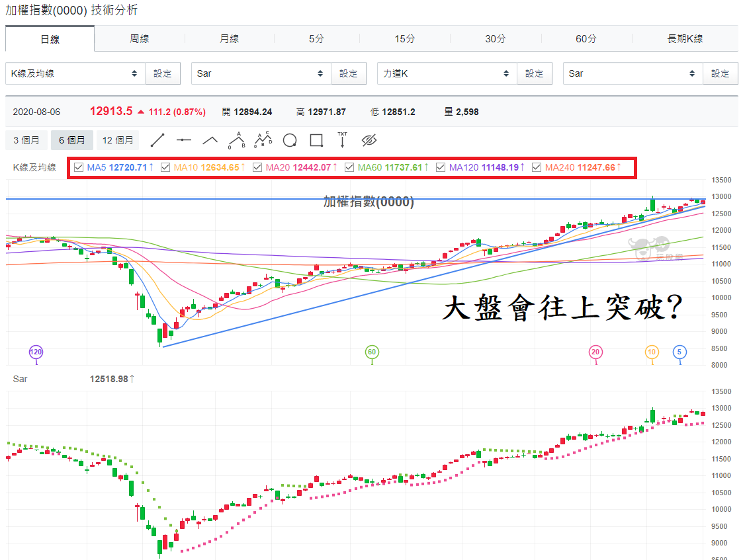Image resolution: width=745 pixels, height=560 pixels.
Task: Open the first Sar indicator dropdown
Action: point(261,73)
